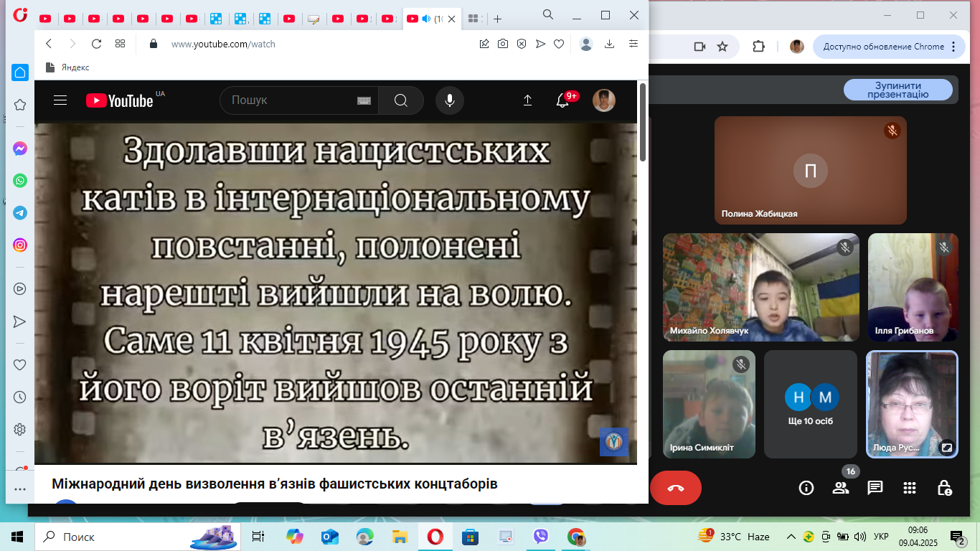Close the active YouTube tab

click(x=451, y=19)
